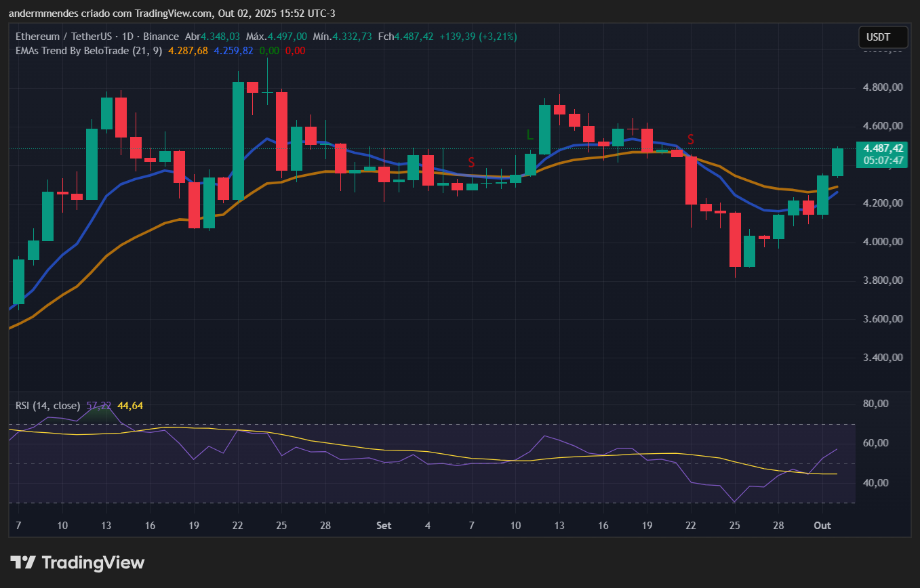
Task: Click the red S signal near Sep 7
Action: 471,163
